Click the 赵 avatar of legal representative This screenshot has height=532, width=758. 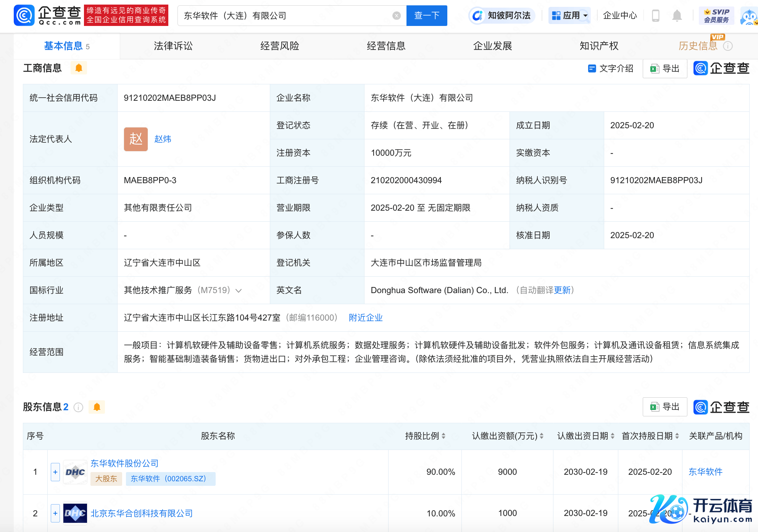point(135,139)
